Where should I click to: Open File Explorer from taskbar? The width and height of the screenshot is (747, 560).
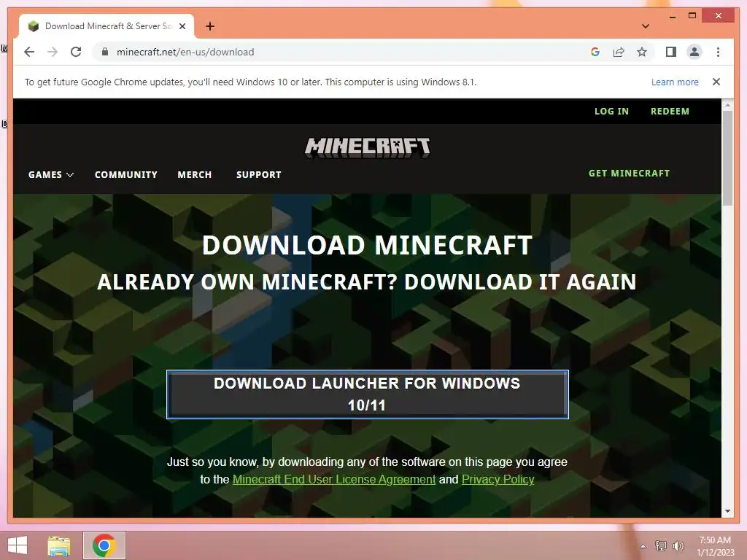pos(59,545)
